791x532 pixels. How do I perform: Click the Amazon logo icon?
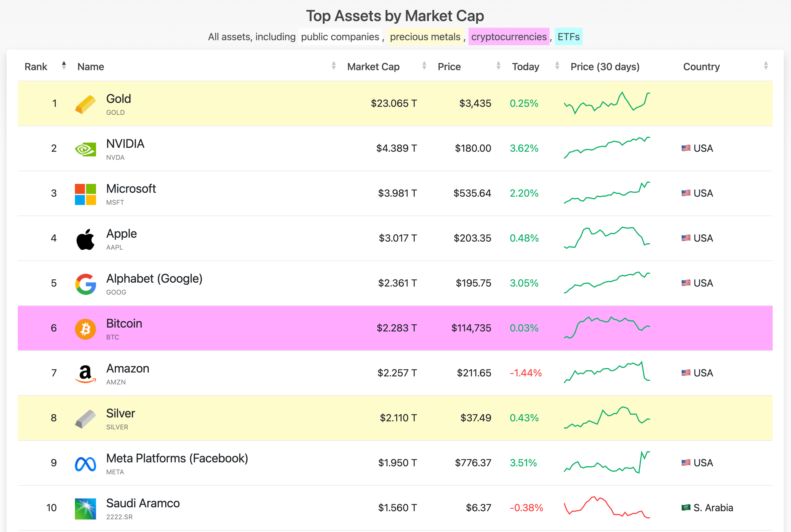pyautogui.click(x=85, y=374)
